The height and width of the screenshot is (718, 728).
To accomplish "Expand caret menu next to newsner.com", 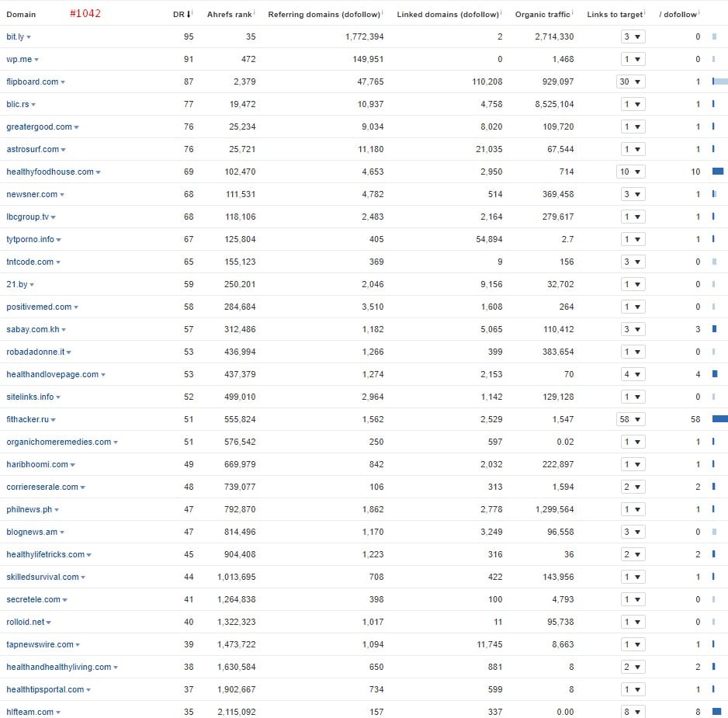I will click(x=62, y=195).
